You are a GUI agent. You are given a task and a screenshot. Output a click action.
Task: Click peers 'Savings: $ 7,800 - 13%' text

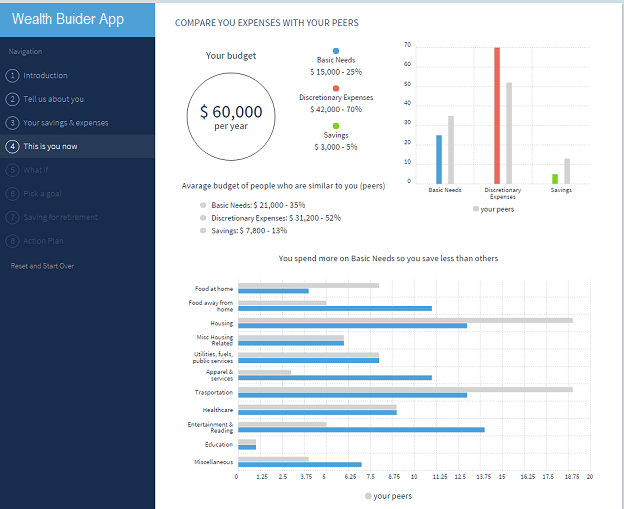249,231
